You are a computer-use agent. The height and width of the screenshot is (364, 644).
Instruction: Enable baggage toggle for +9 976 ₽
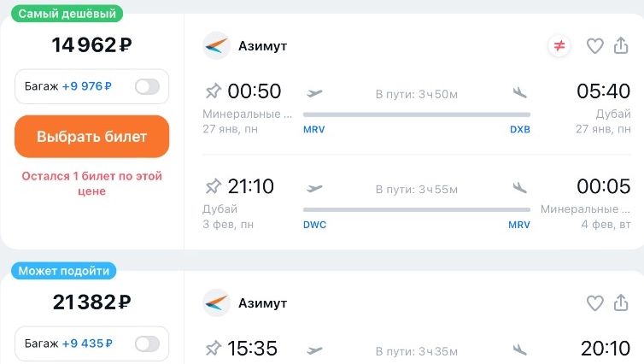coord(148,86)
